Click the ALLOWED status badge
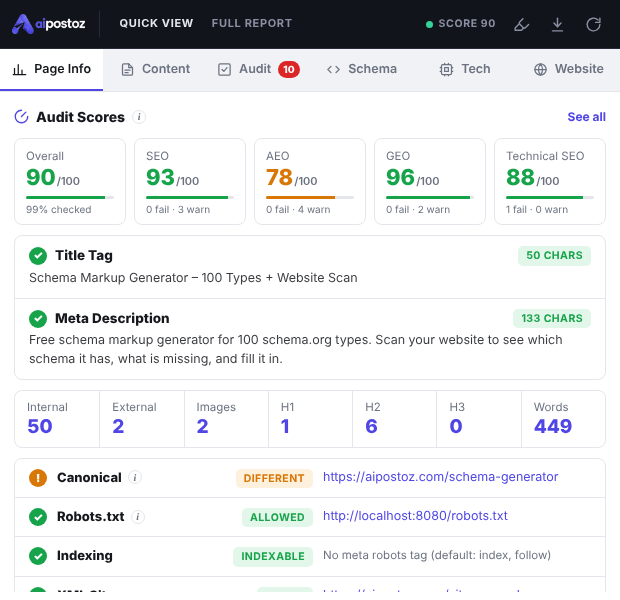Viewport: 620px width, 600px height. click(x=277, y=517)
